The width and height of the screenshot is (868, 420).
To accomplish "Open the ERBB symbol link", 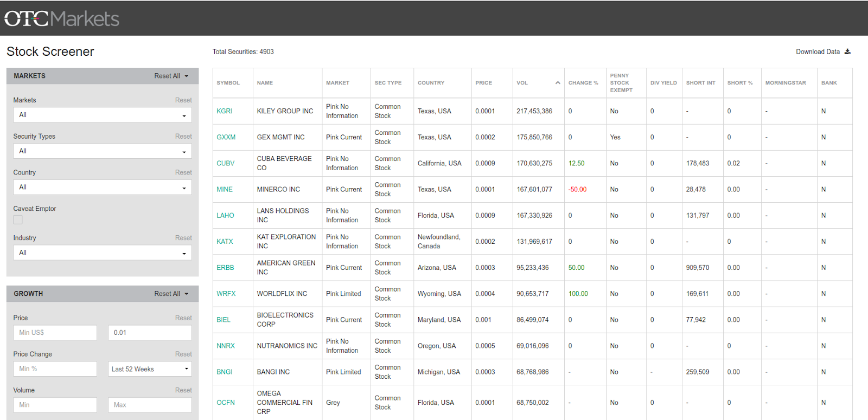I will [x=225, y=268].
